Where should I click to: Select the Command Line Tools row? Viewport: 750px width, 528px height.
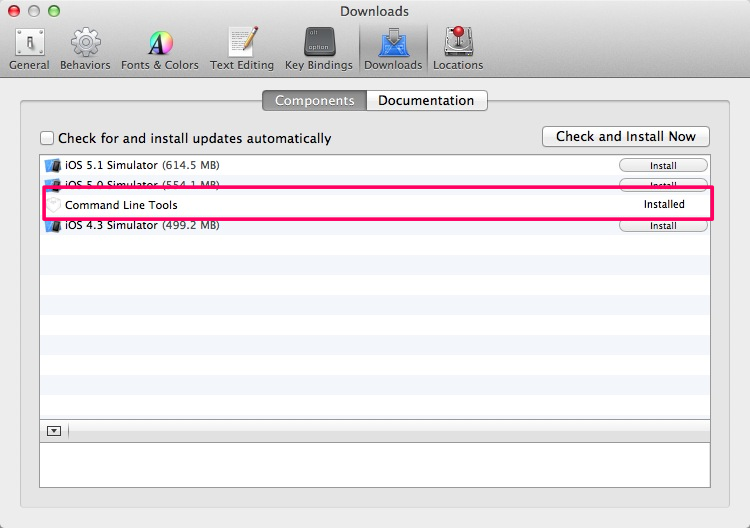pos(375,205)
